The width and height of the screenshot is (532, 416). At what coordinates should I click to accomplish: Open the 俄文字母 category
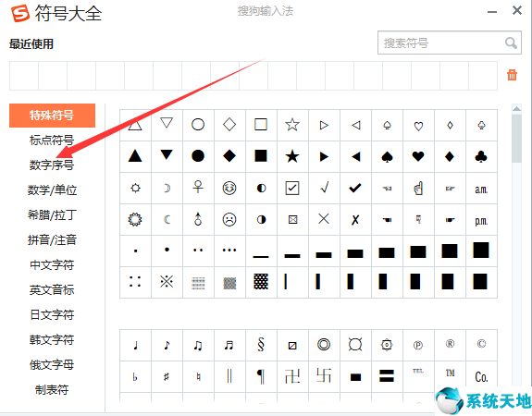[52, 365]
